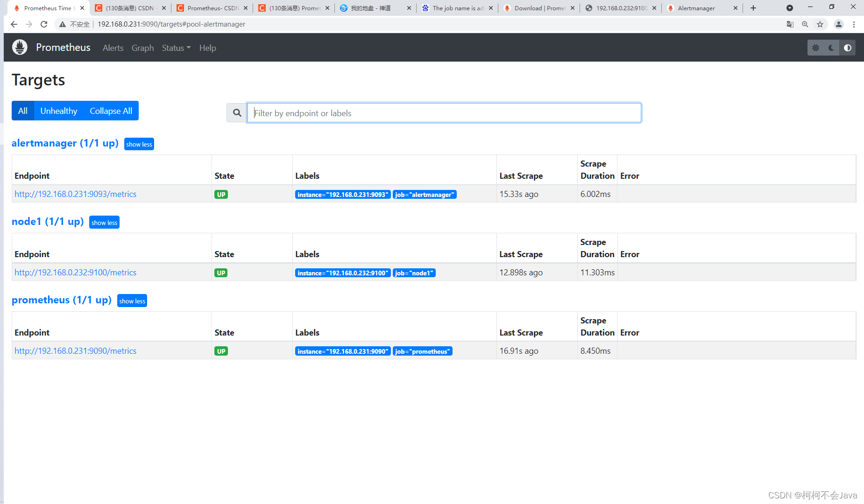864x504 pixels.
Task: Click the alertmanager (1/1 up) heading
Action: (65, 143)
